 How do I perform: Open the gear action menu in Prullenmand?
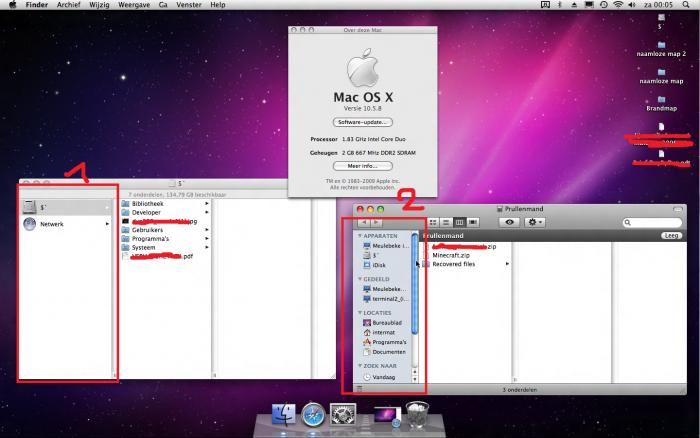pos(534,222)
